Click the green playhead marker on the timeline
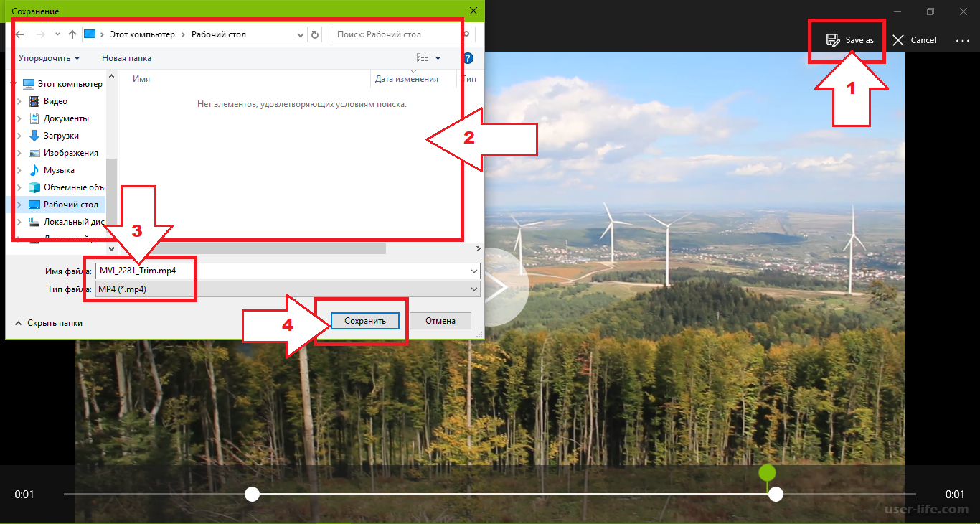This screenshot has height=524, width=980. click(x=768, y=472)
